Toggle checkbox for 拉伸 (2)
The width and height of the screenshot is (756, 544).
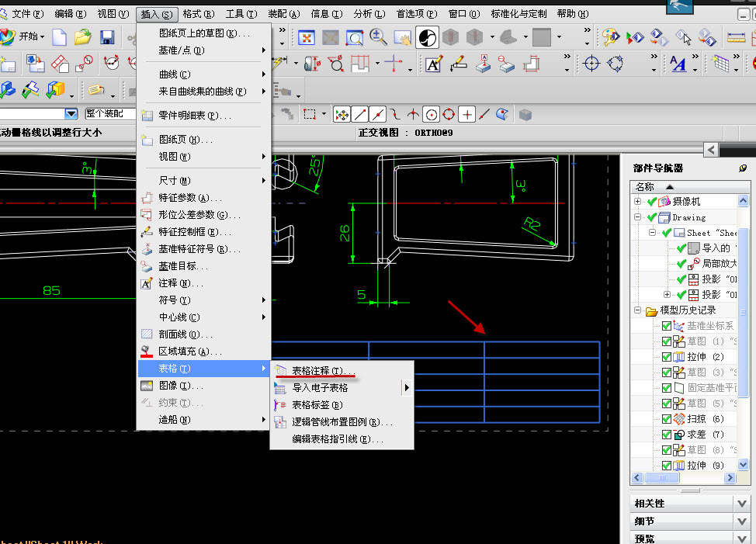coord(667,357)
